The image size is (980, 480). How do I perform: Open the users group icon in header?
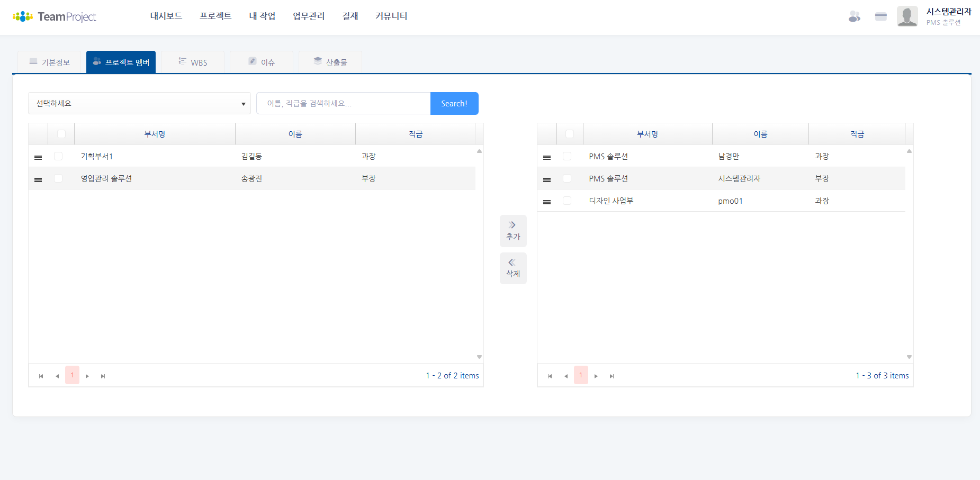854,17
